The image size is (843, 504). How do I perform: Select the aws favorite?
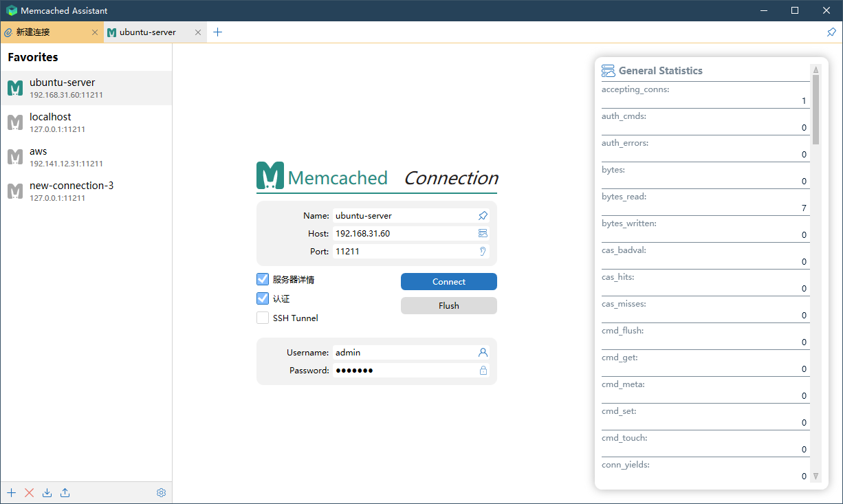click(86, 157)
